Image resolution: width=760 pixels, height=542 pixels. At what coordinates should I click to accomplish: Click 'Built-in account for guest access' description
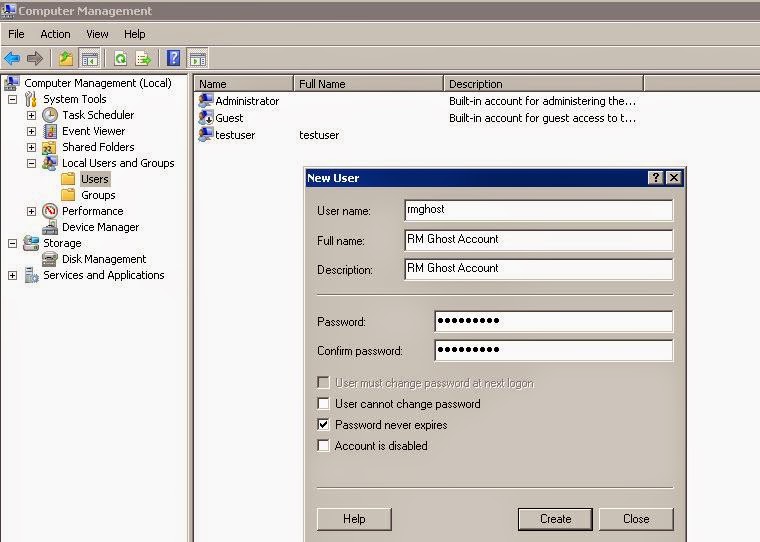tap(542, 118)
